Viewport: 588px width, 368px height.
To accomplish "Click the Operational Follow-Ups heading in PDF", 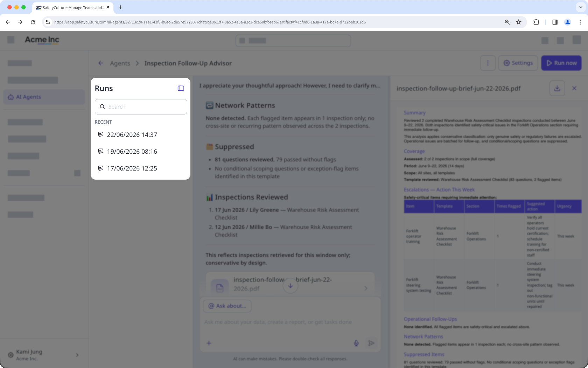I will coord(430,319).
